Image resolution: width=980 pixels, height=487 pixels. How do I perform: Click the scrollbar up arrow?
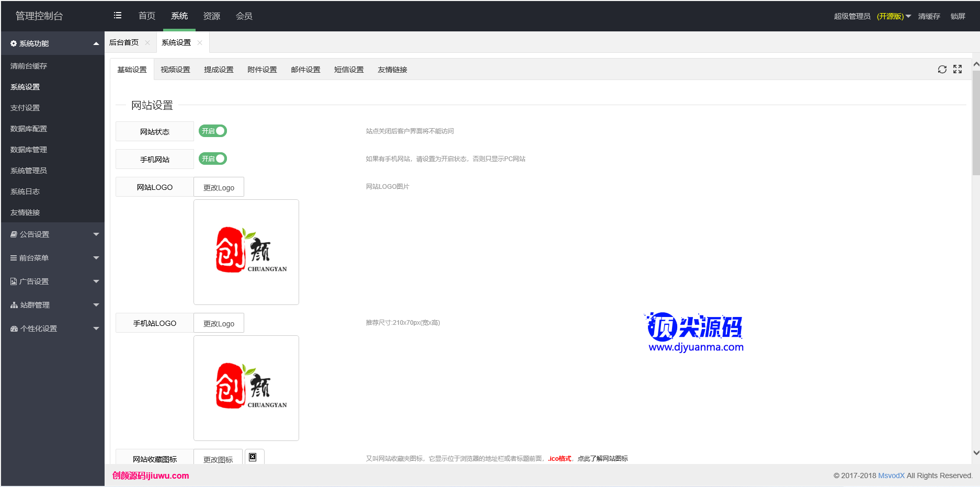click(x=976, y=64)
